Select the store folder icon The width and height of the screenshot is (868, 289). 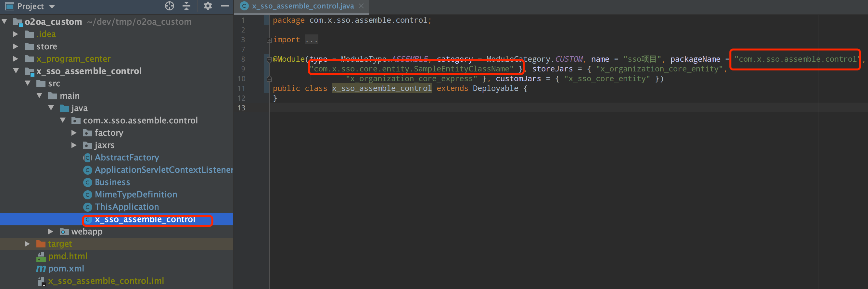coord(29,46)
